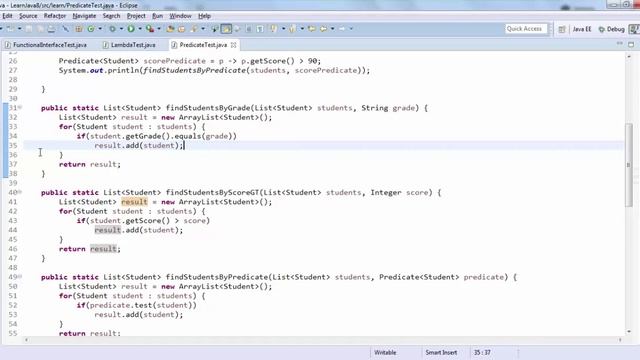The width and height of the screenshot is (640, 360).
Task: Click the Debug bug icon in toolbar
Action: [112, 29]
